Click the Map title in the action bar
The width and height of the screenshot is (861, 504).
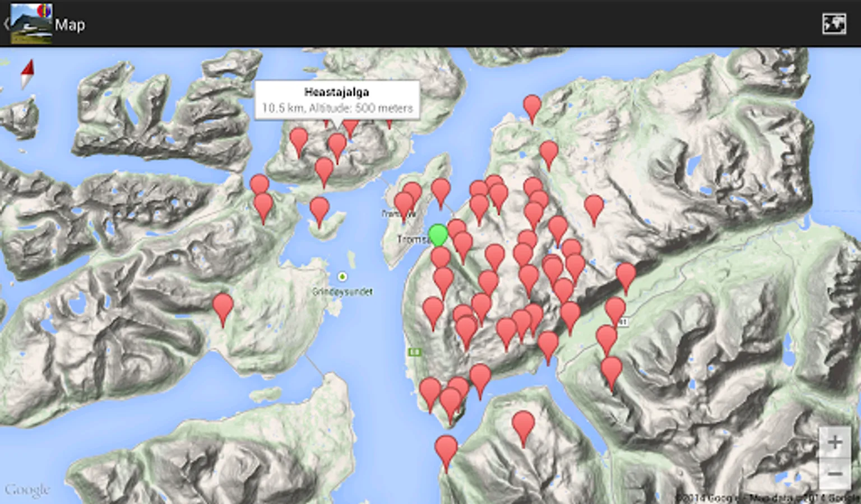(70, 25)
